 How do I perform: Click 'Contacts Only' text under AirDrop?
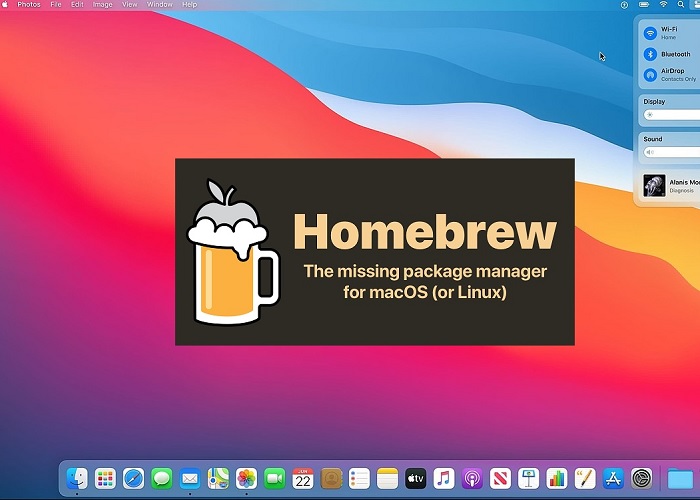click(x=678, y=79)
